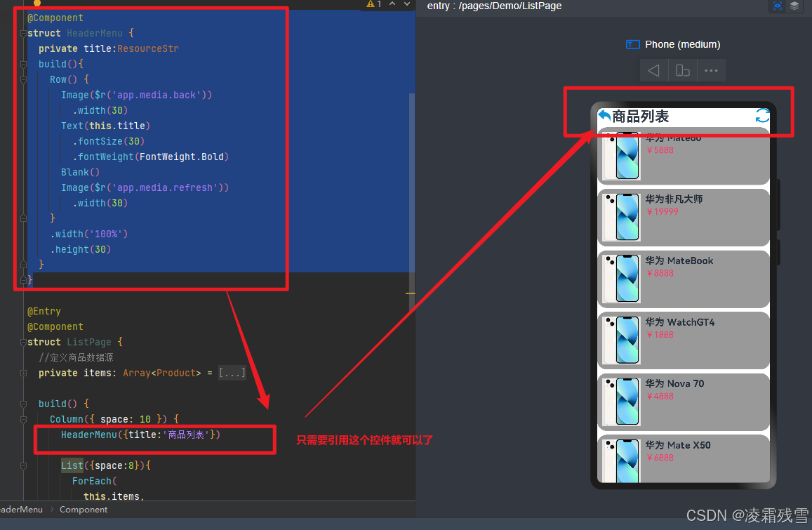Screen dimensions: 812x530
Task: Click the 华为 Nova 70 thumbnail image
Action: pyautogui.click(x=623, y=402)
